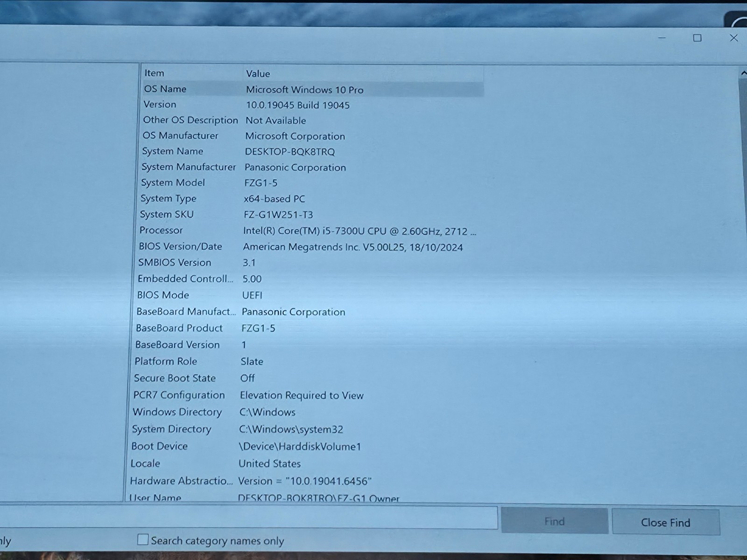
Task: Maximize the System Information window
Action: tap(698, 38)
